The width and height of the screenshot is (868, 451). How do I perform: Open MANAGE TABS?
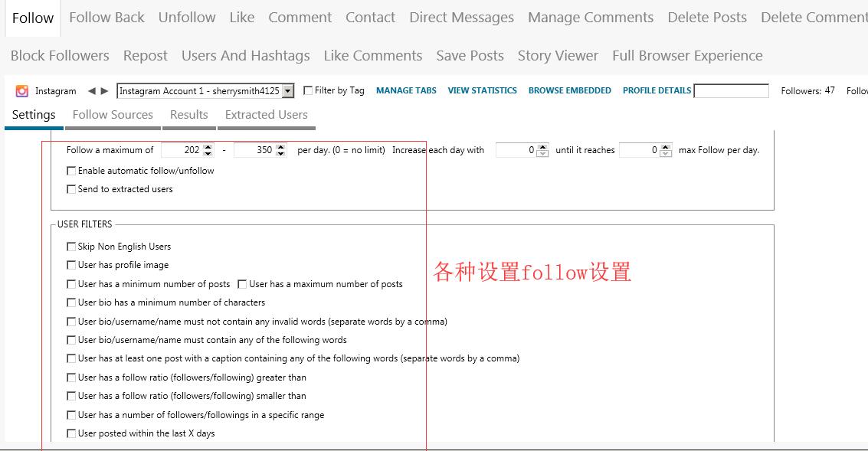tap(406, 90)
